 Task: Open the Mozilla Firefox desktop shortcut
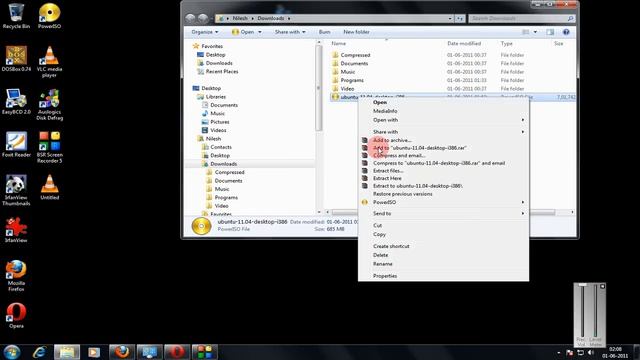click(16, 276)
